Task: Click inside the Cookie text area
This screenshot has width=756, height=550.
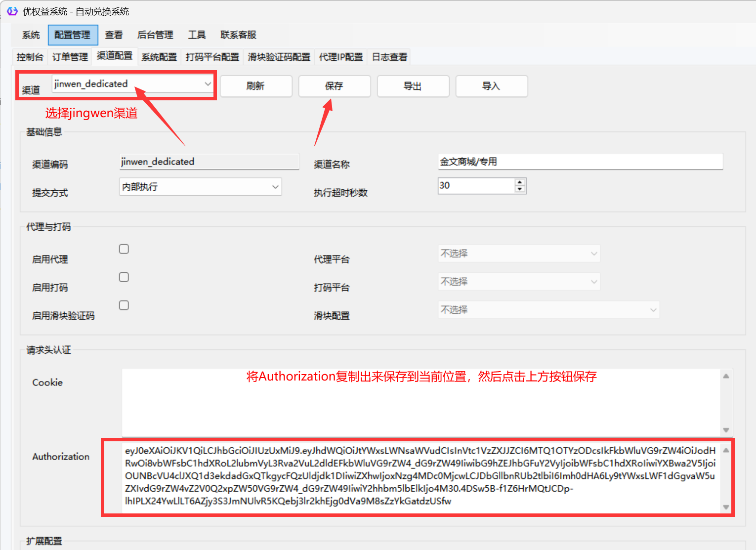Action: pos(421,402)
